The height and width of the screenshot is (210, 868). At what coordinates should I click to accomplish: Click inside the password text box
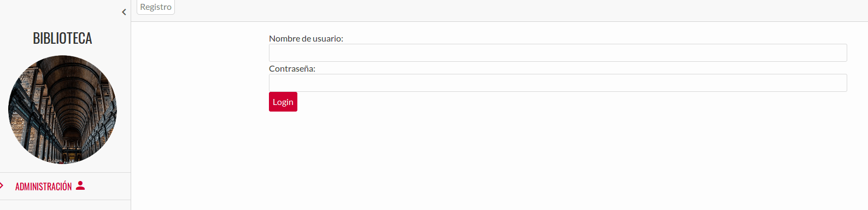[558, 83]
